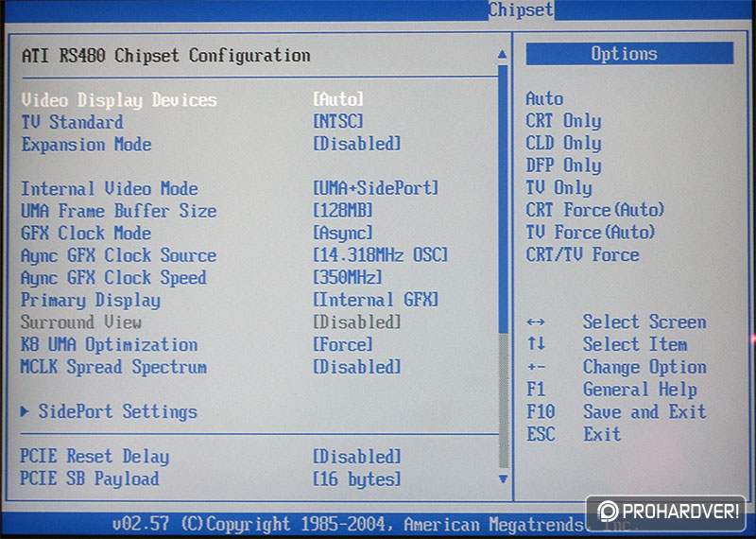Select MCLK Spread Spectrum setting

(x=113, y=367)
